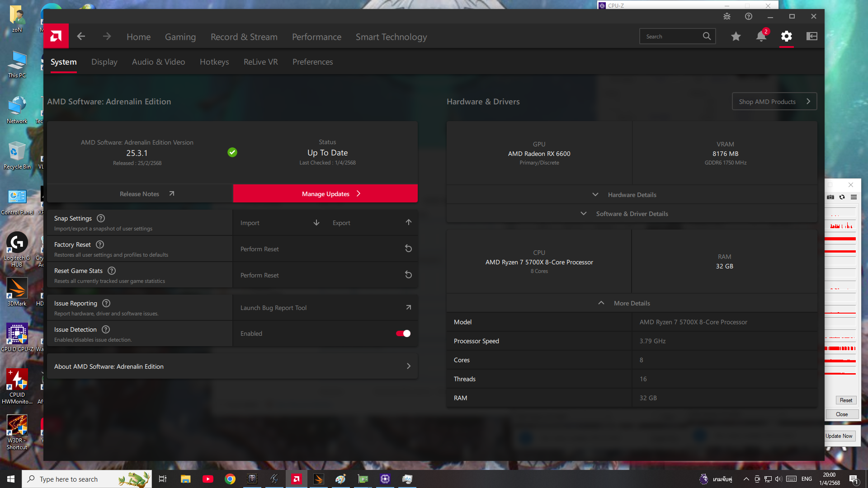This screenshot has width=868, height=488.
Task: Click Chrome icon in the taskbar
Action: click(x=230, y=479)
